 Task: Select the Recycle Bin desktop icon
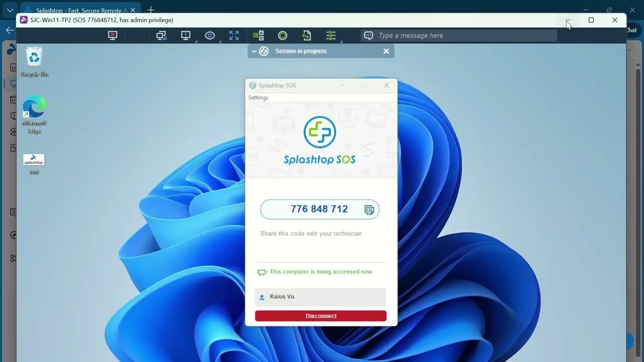(34, 62)
